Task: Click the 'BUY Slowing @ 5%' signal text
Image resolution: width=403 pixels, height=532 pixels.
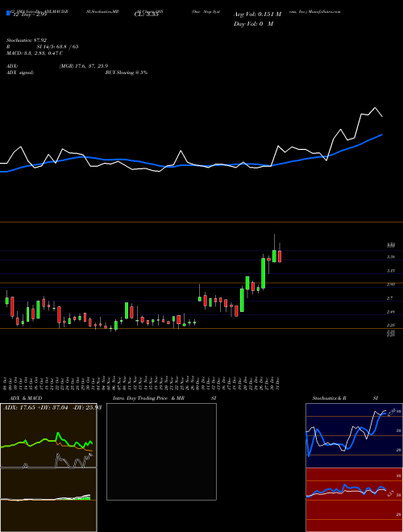Action: 127,73
